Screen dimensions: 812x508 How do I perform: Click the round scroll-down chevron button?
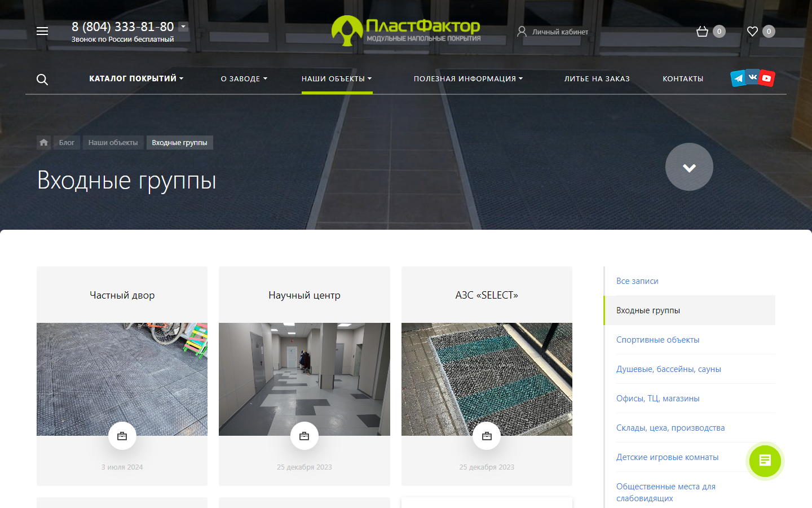click(x=689, y=167)
